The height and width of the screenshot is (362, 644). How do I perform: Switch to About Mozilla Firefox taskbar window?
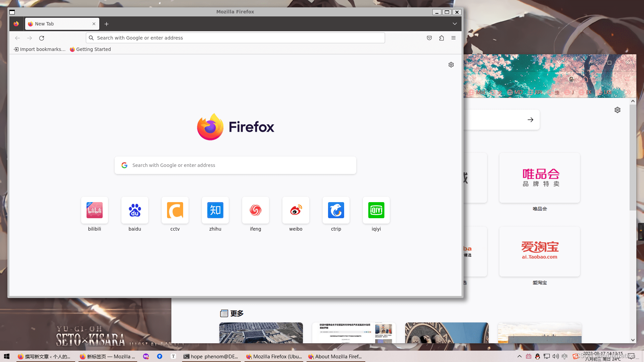click(335, 357)
